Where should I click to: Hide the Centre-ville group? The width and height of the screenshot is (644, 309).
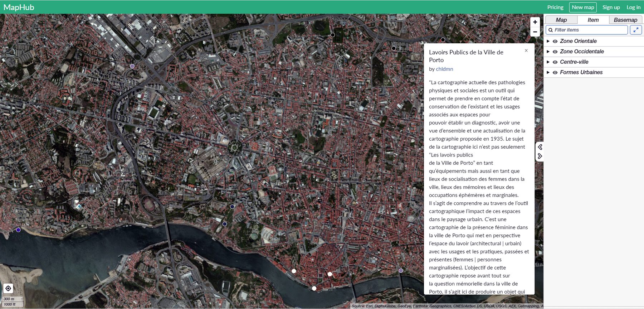pos(555,62)
